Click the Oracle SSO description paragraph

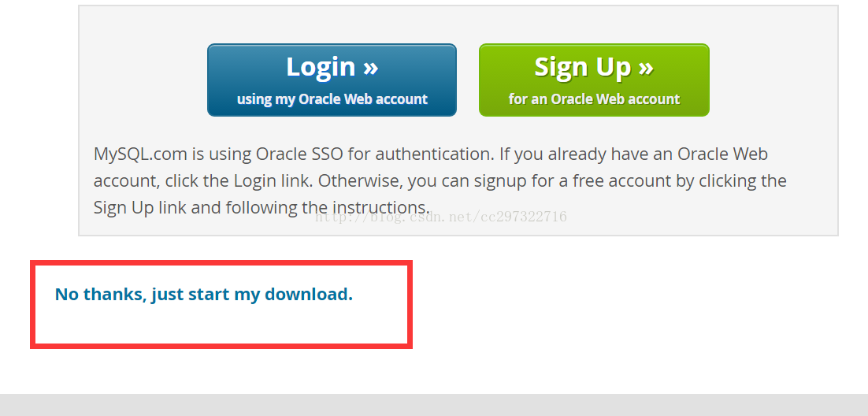440,180
